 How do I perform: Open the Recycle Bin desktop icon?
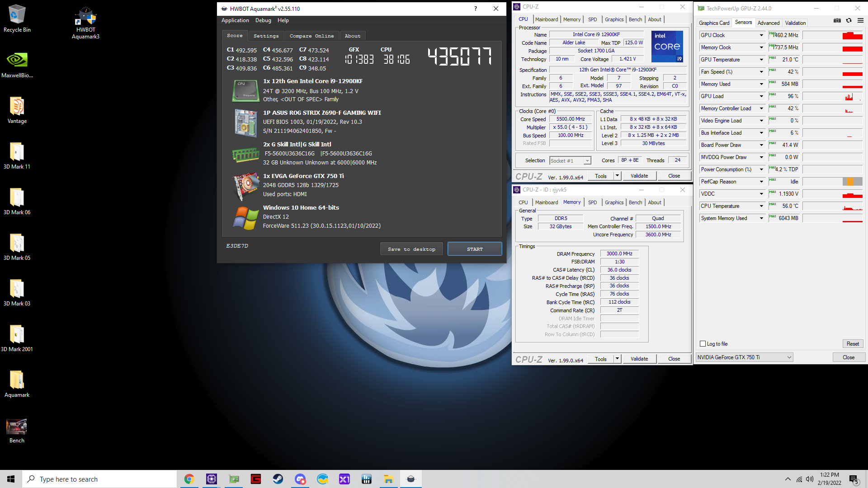point(17,19)
